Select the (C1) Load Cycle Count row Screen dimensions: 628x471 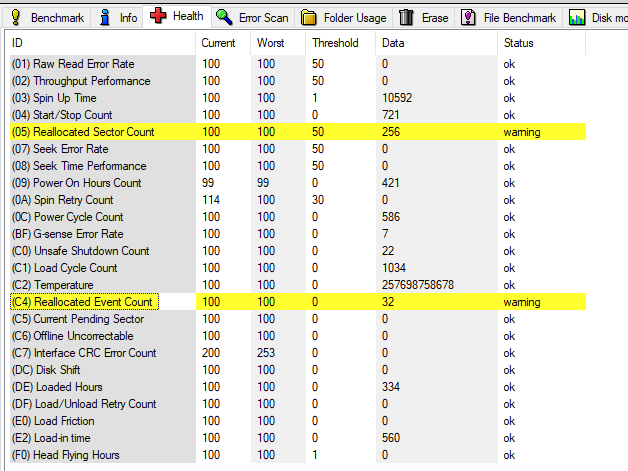pos(298,268)
